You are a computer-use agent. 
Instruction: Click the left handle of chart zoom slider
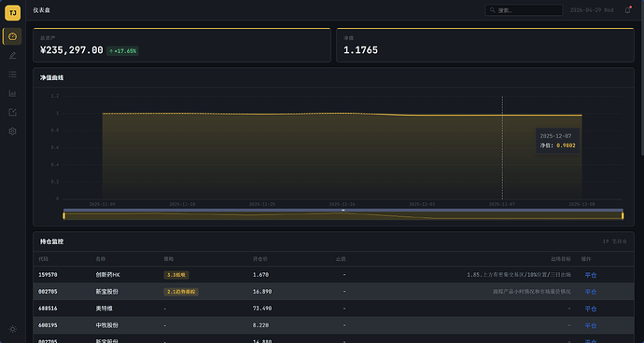(x=64, y=216)
